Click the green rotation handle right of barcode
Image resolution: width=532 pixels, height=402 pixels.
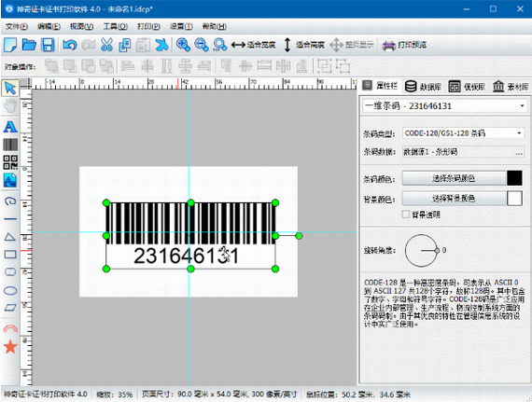tap(299, 236)
